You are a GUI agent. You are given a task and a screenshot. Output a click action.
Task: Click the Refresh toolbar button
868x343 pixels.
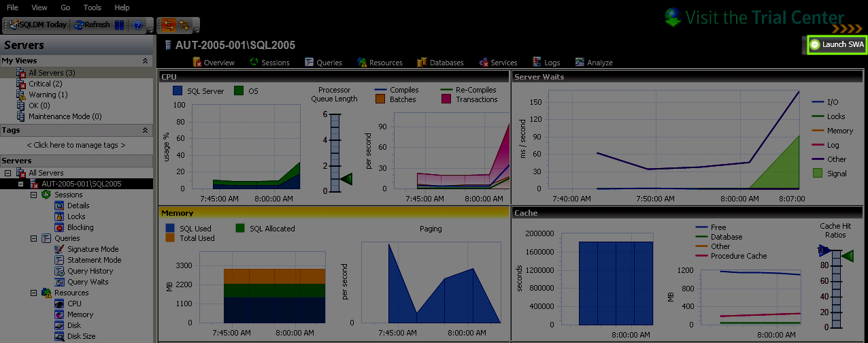point(92,25)
